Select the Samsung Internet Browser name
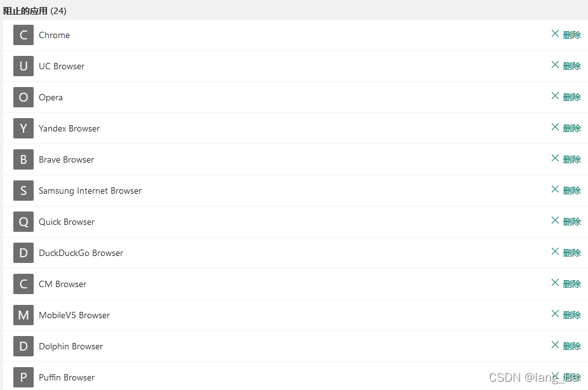The width and height of the screenshot is (588, 390). (x=90, y=191)
